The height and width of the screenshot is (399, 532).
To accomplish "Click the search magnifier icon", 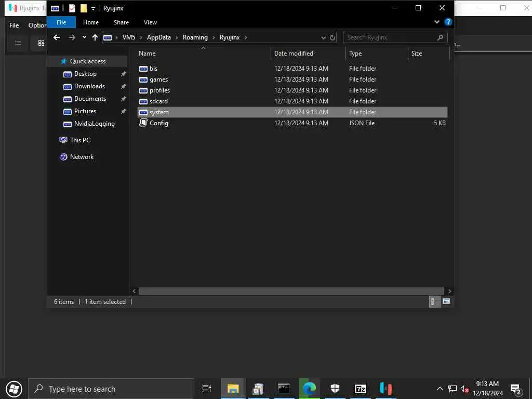I will tap(440, 37).
